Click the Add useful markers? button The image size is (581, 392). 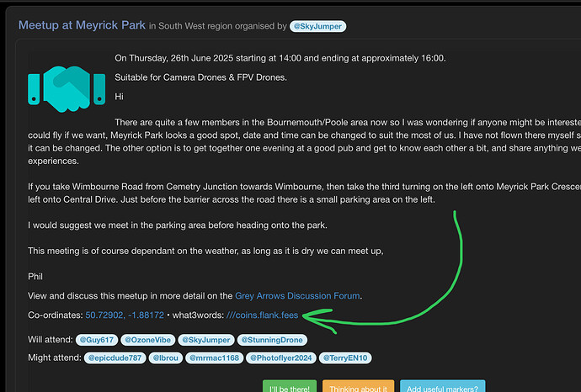pyautogui.click(x=443, y=388)
